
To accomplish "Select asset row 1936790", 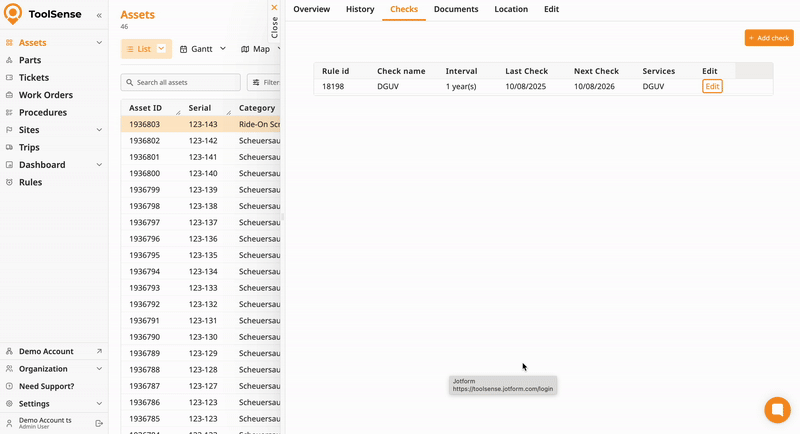I will 201,337.
